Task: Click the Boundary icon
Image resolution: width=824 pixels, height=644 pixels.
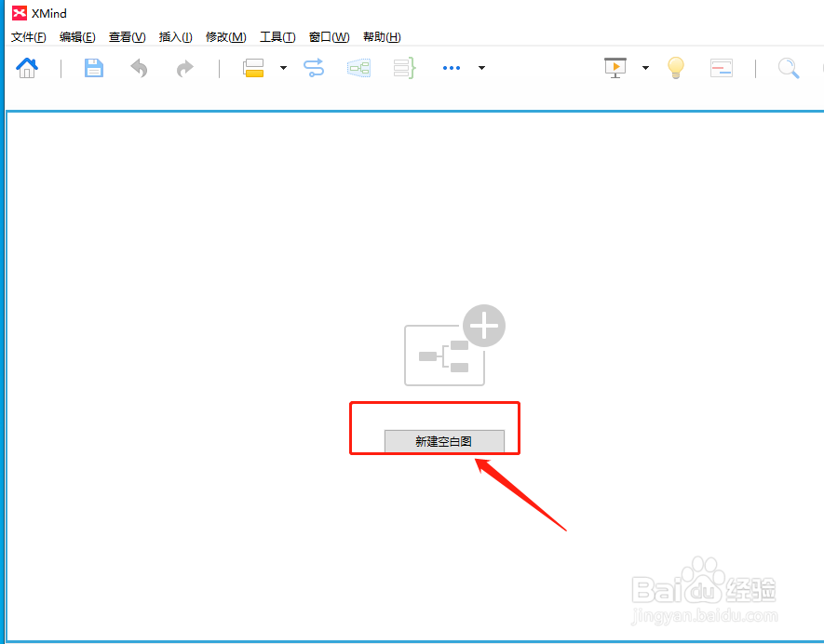Action: [358, 68]
